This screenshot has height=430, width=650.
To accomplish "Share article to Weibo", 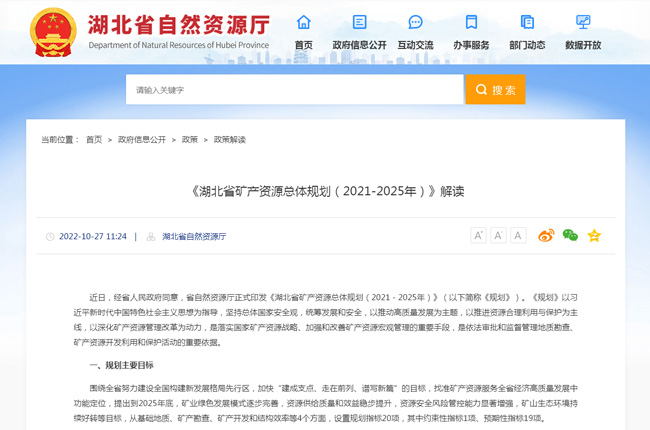I will point(546,236).
